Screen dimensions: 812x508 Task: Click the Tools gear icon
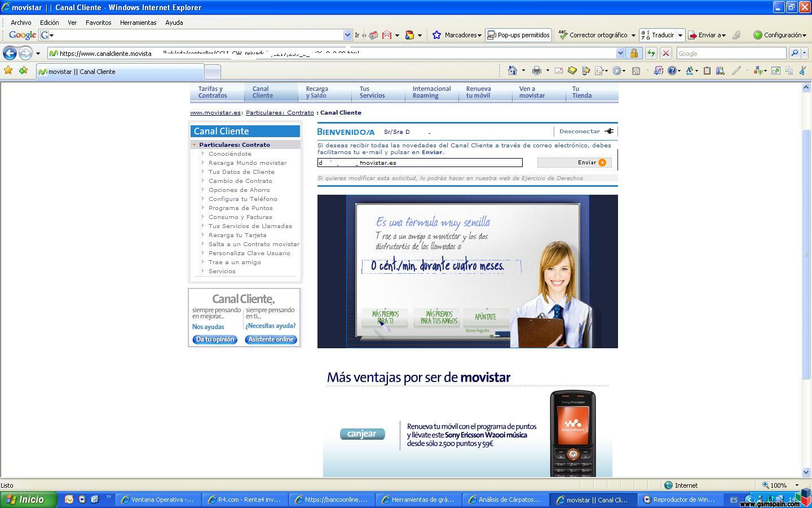coord(617,71)
